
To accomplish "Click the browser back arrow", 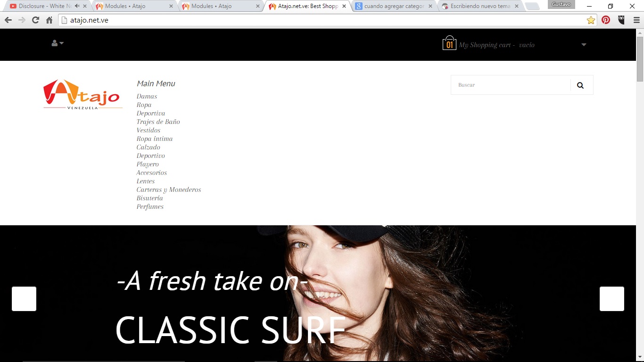I will (x=8, y=20).
